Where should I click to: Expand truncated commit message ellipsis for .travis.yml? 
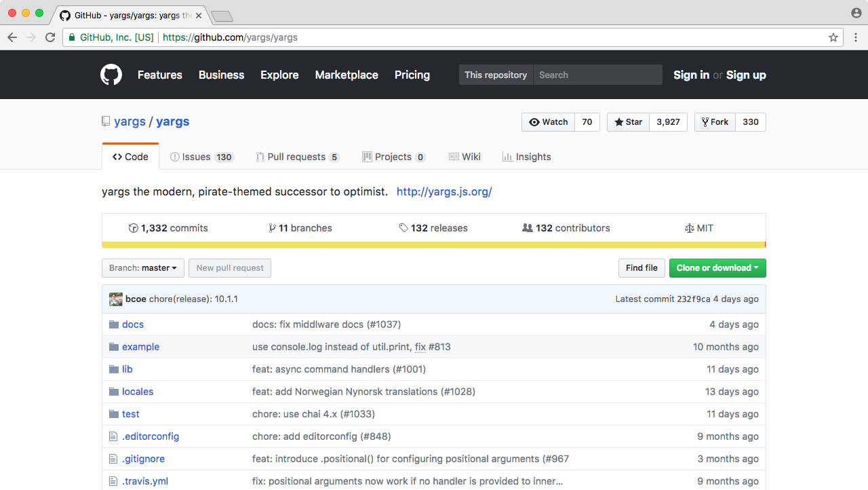(559, 481)
